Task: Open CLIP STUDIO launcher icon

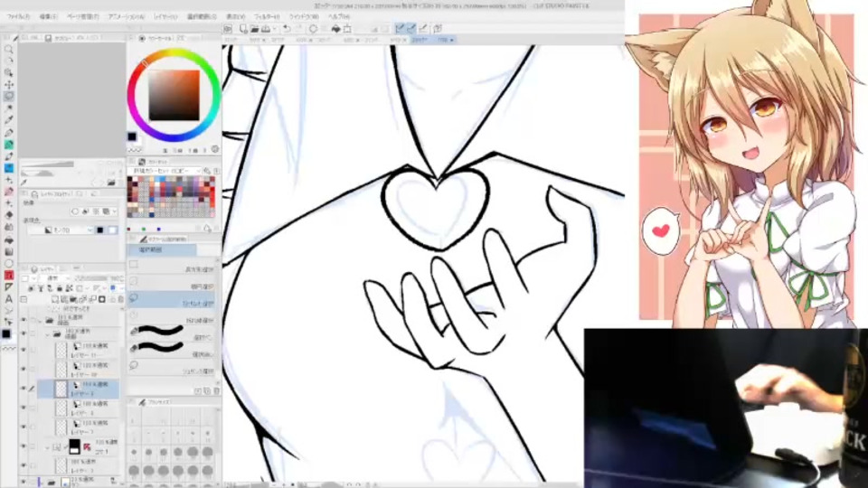Action: [228, 29]
